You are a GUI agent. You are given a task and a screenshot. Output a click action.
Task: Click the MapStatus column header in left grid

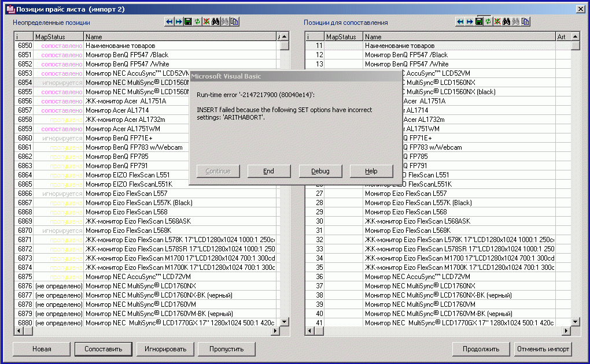58,36
